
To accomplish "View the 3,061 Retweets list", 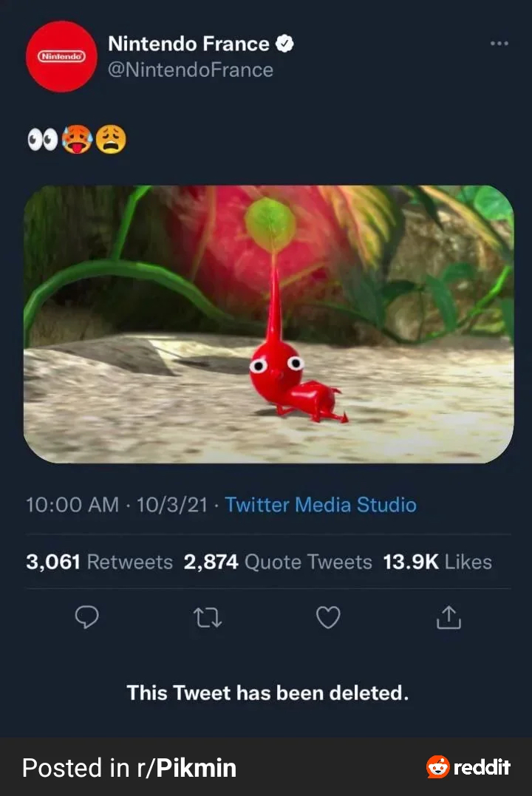I will (x=99, y=562).
